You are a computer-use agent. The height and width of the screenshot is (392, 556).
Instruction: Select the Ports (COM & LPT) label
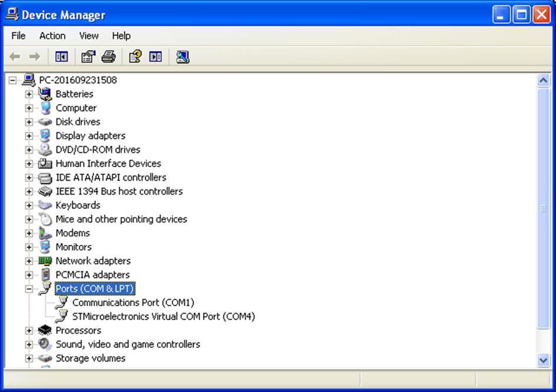click(95, 289)
